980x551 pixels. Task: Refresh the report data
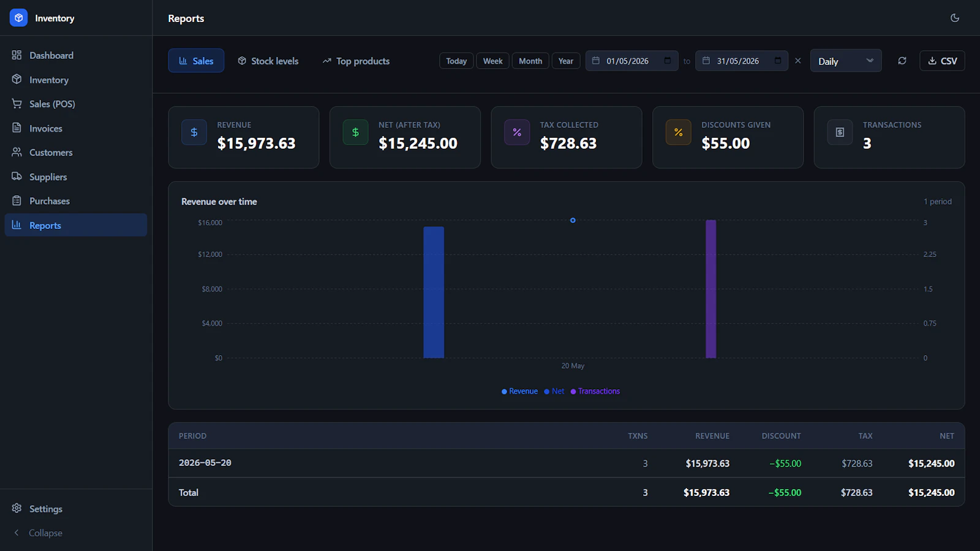pyautogui.click(x=902, y=61)
